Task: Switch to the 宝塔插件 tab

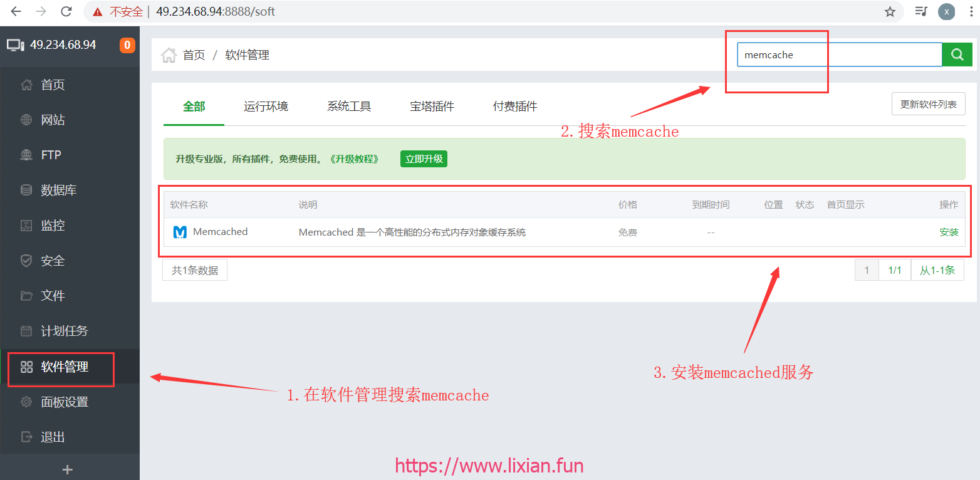Action: 432,107
